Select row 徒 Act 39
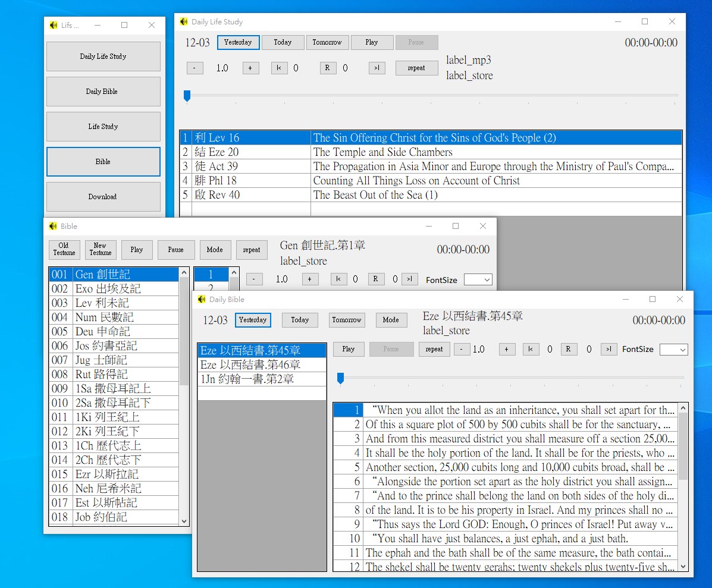Image resolution: width=712 pixels, height=588 pixels. pyautogui.click(x=431, y=166)
